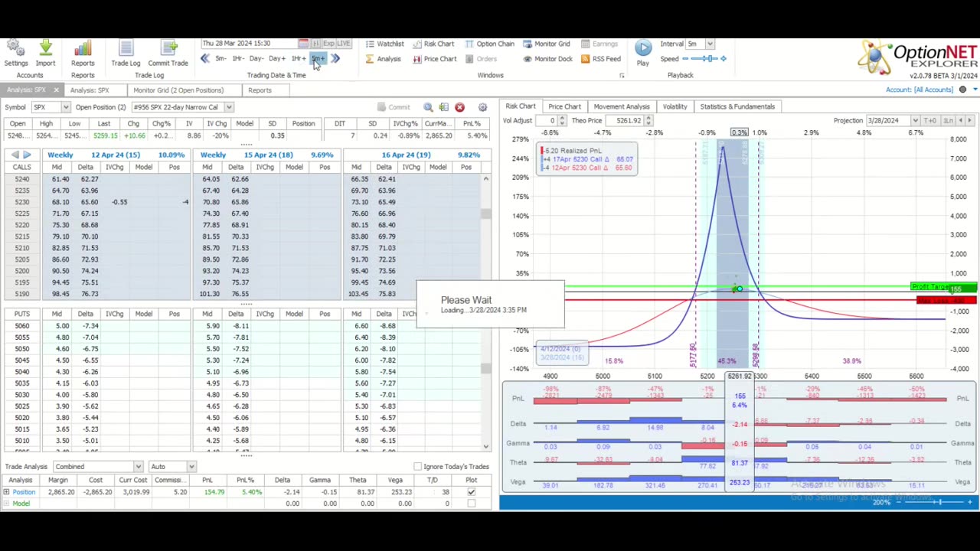
Task: Toggle the 1Ln projection button
Action: (948, 121)
